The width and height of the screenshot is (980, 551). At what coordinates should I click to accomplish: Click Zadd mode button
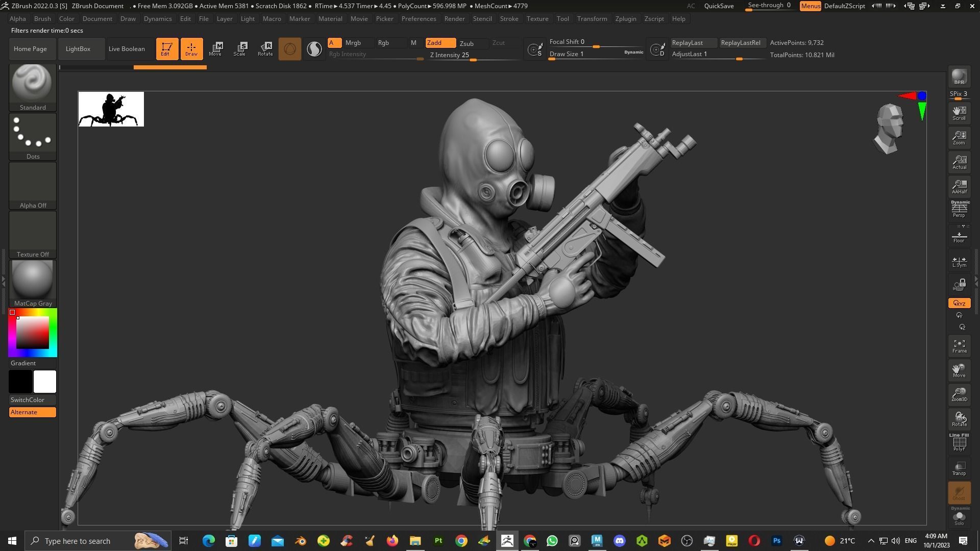click(440, 43)
